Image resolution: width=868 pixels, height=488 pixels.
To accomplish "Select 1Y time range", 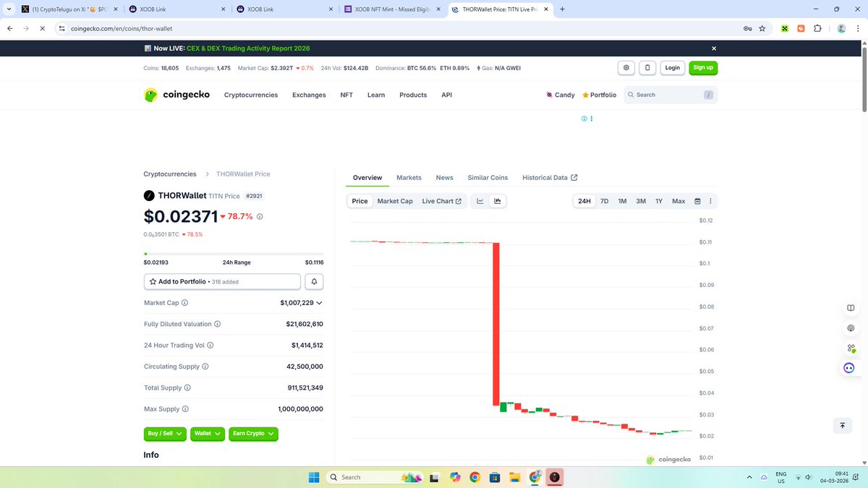I will [x=659, y=201].
